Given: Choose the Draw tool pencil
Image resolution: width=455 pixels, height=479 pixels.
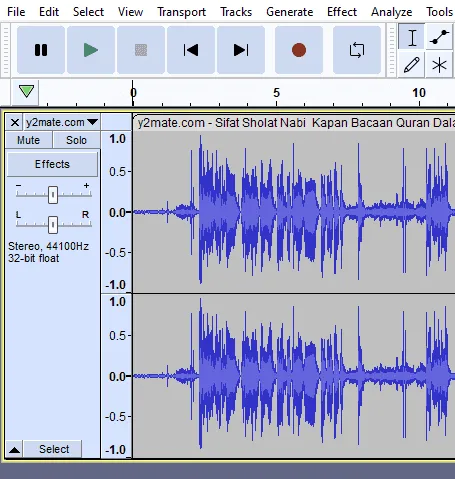Looking at the screenshot, I should [412, 64].
